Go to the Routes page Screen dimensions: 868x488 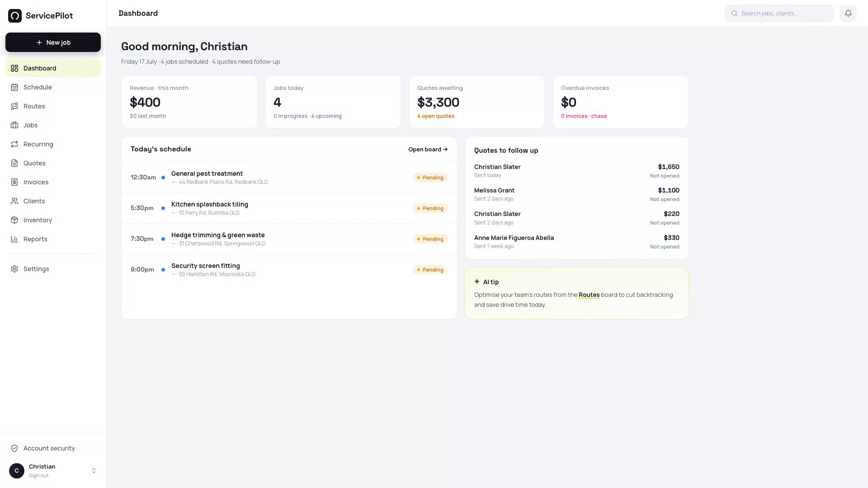(53, 106)
